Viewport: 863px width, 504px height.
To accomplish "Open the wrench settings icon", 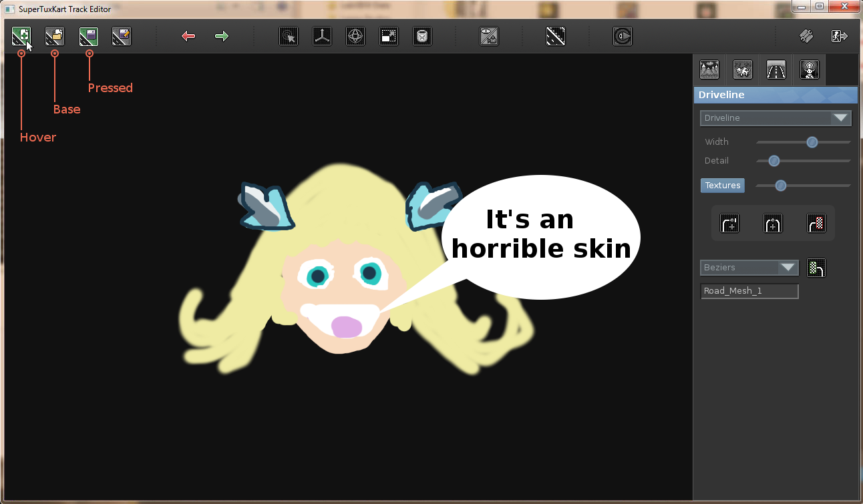I will tap(806, 36).
